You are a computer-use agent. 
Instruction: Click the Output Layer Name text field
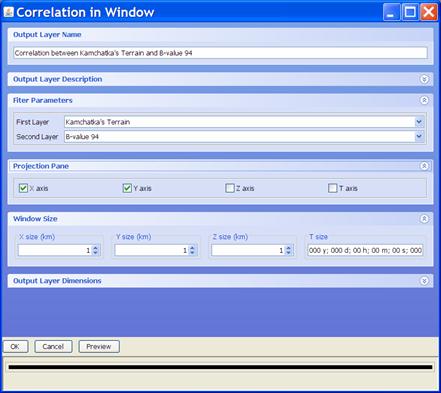(x=220, y=53)
